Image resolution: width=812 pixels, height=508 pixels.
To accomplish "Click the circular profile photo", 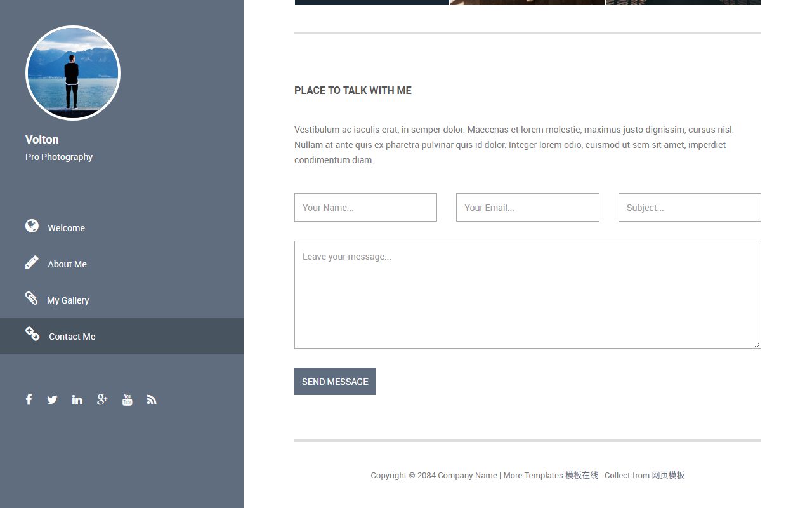I will pos(73,73).
